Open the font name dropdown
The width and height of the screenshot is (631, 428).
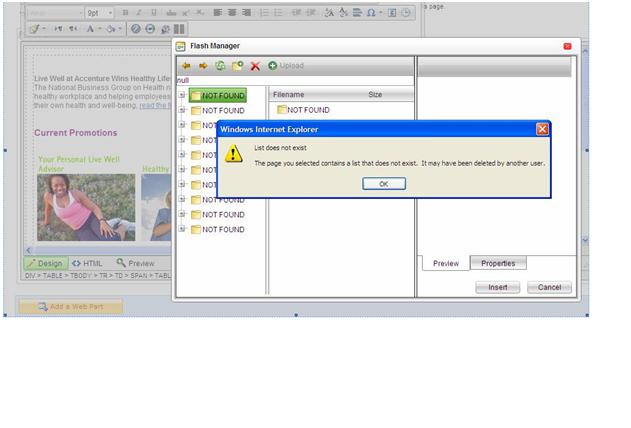tap(80, 13)
